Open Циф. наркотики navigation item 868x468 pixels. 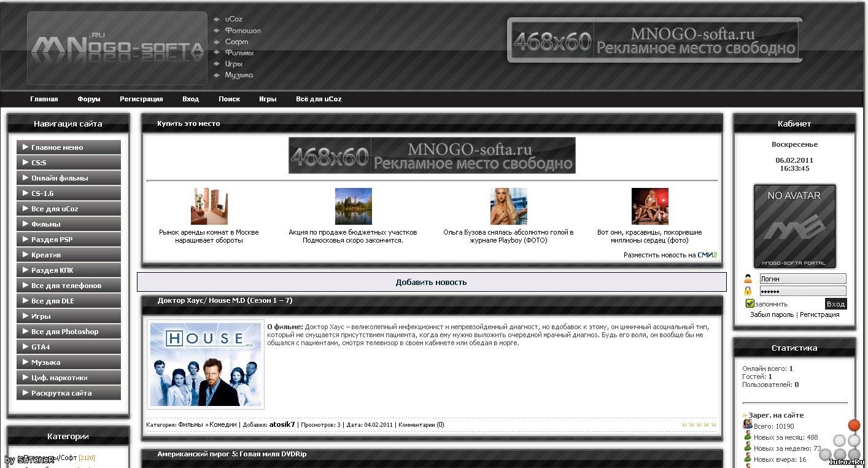(x=69, y=378)
